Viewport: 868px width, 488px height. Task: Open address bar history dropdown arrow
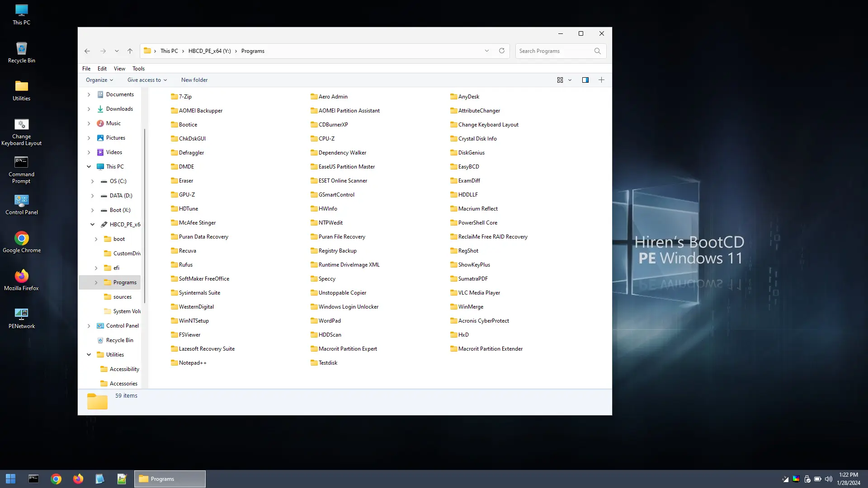click(487, 51)
